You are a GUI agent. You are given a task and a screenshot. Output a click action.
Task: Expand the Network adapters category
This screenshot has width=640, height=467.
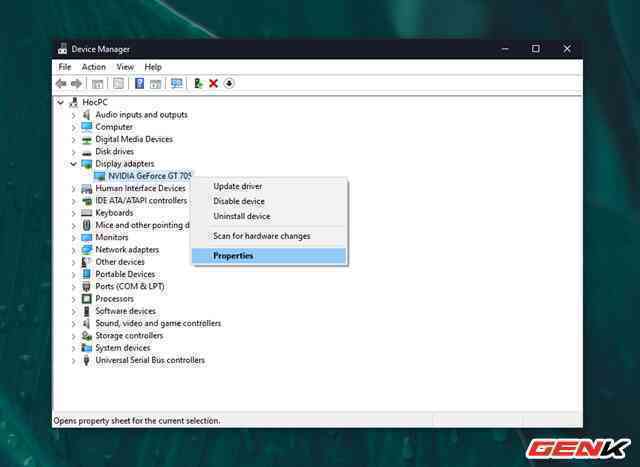[x=73, y=250]
